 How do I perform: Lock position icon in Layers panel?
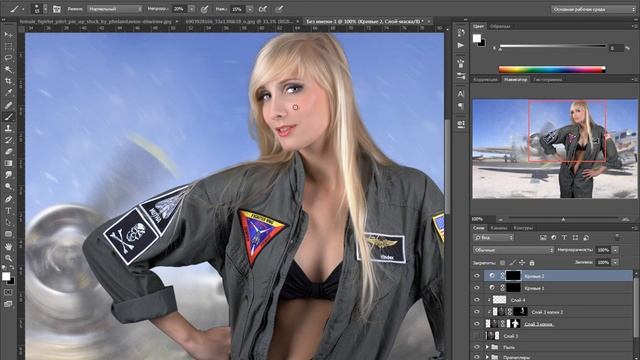(522, 262)
